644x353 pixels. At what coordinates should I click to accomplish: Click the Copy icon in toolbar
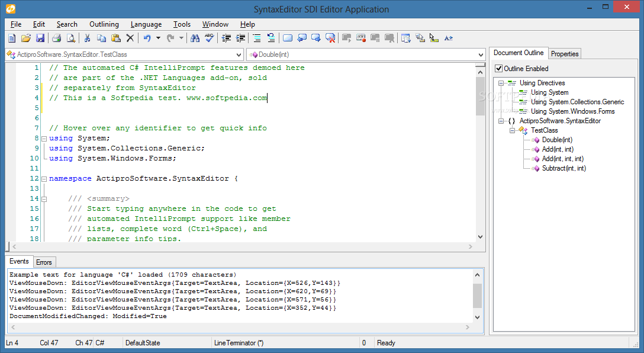point(101,38)
